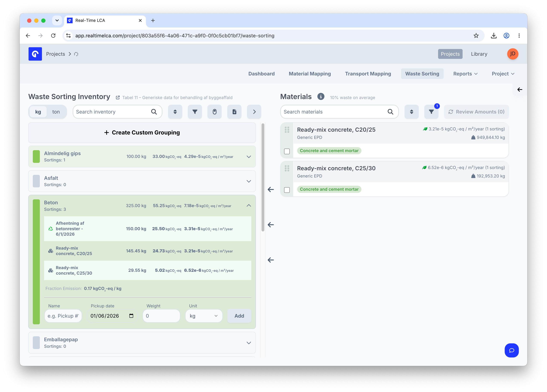Click the recycle icon on Afhentning row
This screenshot has width=547, height=392.
point(50,229)
